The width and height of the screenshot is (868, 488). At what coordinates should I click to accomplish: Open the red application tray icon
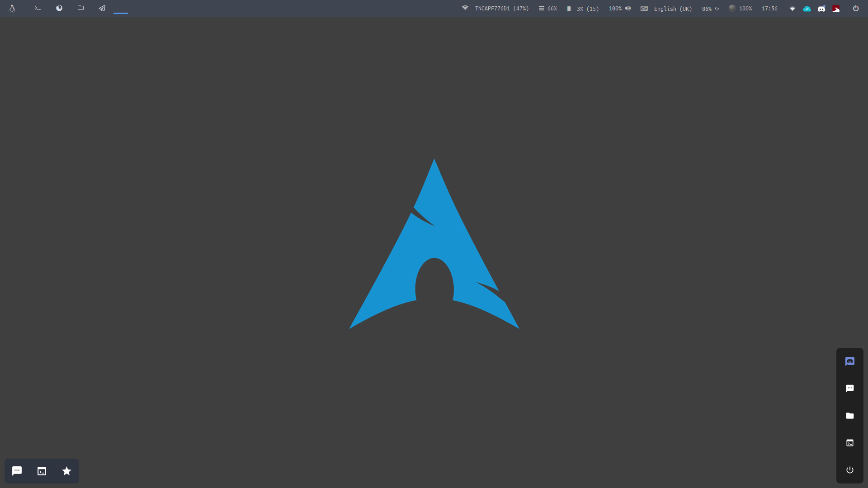click(x=836, y=9)
